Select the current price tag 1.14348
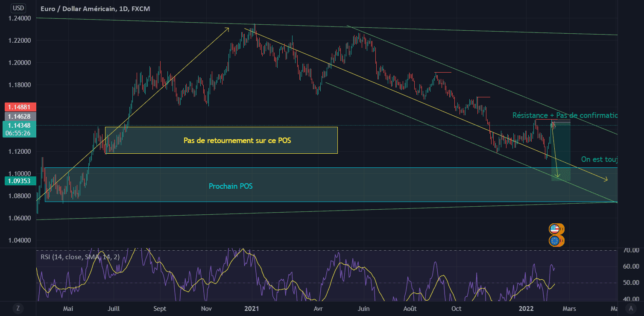 pos(19,125)
